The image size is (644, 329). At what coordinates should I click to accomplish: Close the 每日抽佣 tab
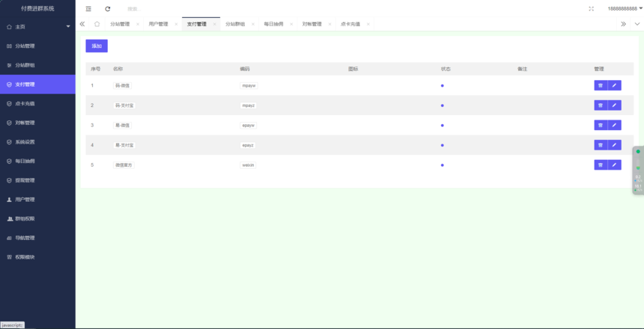tap(291, 24)
